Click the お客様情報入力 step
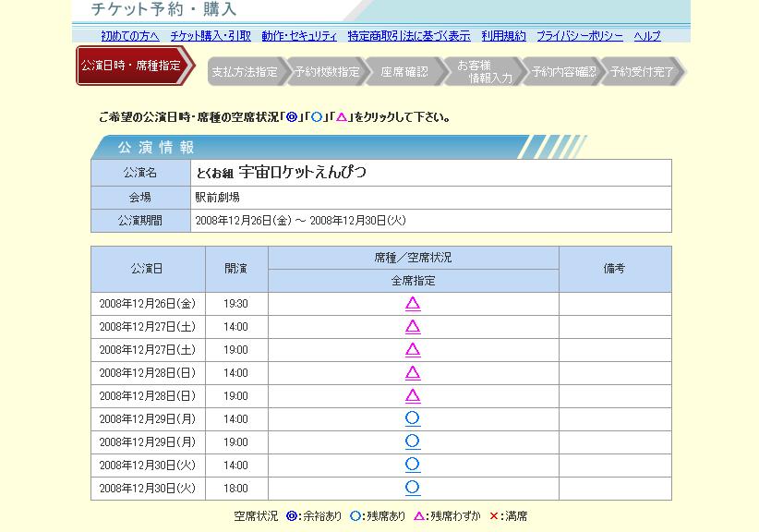Viewport: 759px width, 532px height. 484,72
